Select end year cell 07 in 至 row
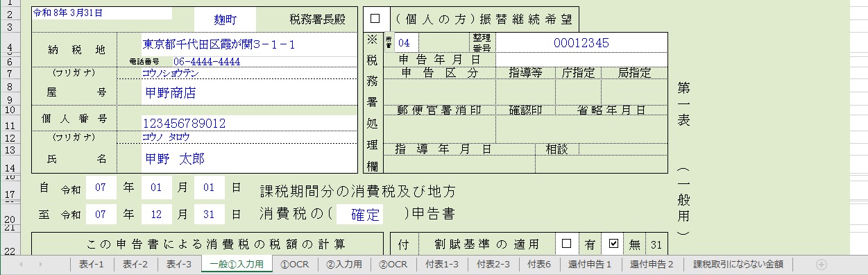Image resolution: width=868 pixels, height=275 pixels. tap(101, 214)
